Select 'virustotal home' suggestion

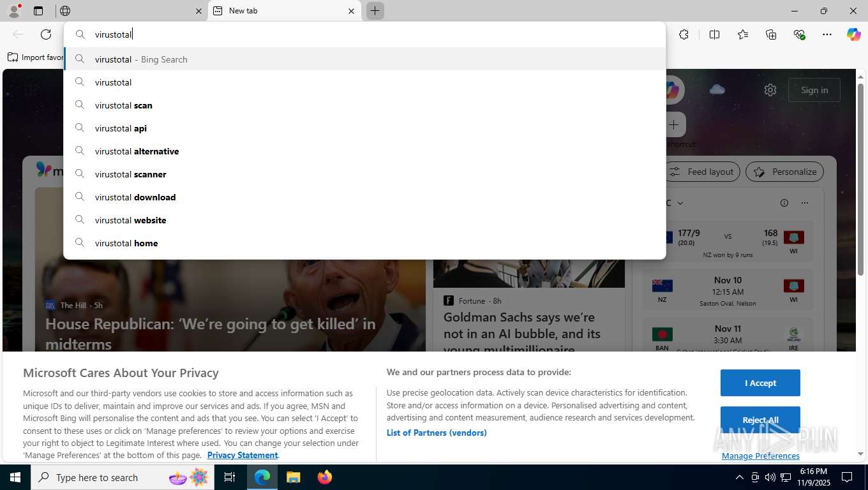tap(364, 243)
